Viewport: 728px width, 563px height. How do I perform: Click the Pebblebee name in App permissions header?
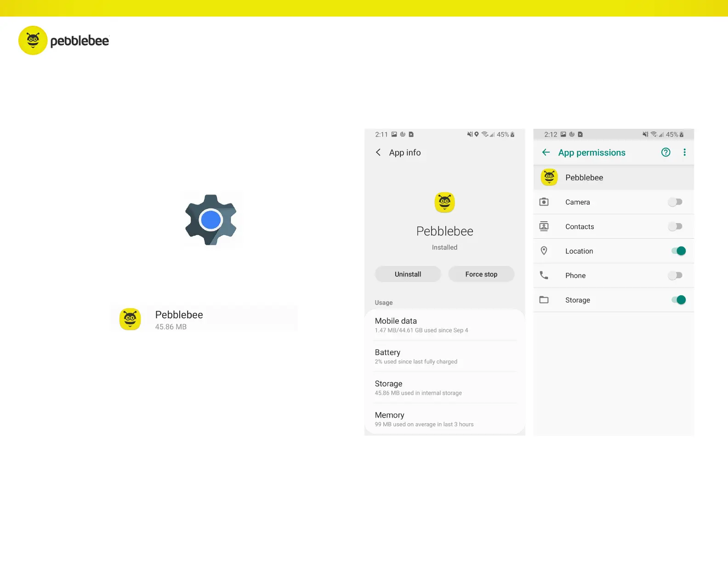(x=584, y=178)
